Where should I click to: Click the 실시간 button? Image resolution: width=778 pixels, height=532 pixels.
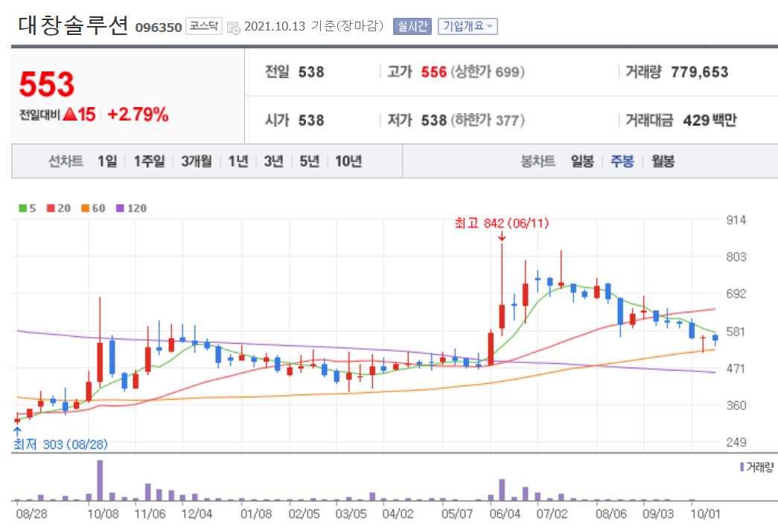(x=411, y=25)
